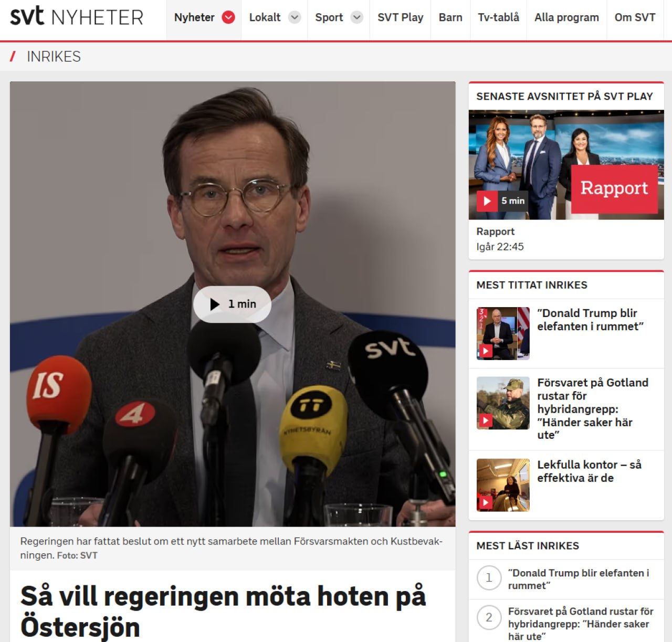672x642 pixels.
Task: Select the number 1 circle in Mest läst
Action: 489,578
